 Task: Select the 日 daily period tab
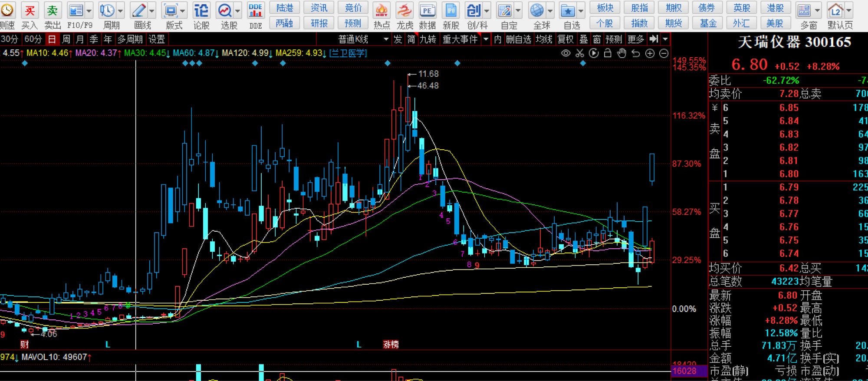(52, 39)
